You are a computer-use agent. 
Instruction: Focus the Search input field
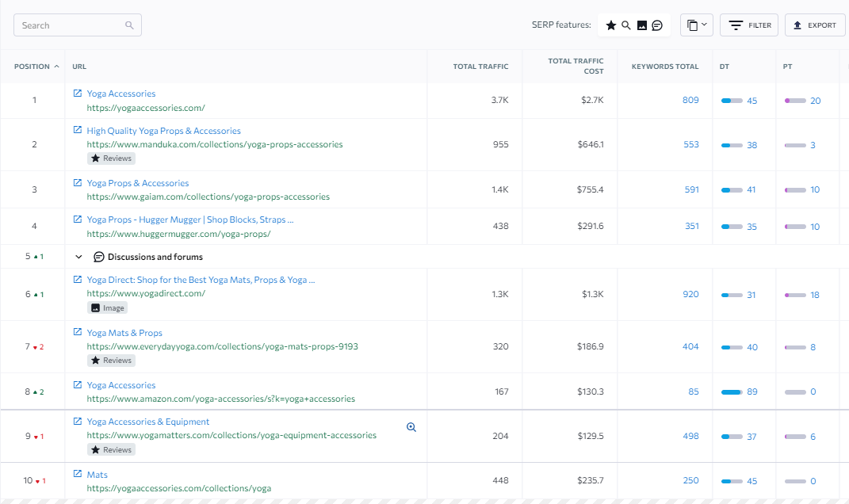point(78,25)
